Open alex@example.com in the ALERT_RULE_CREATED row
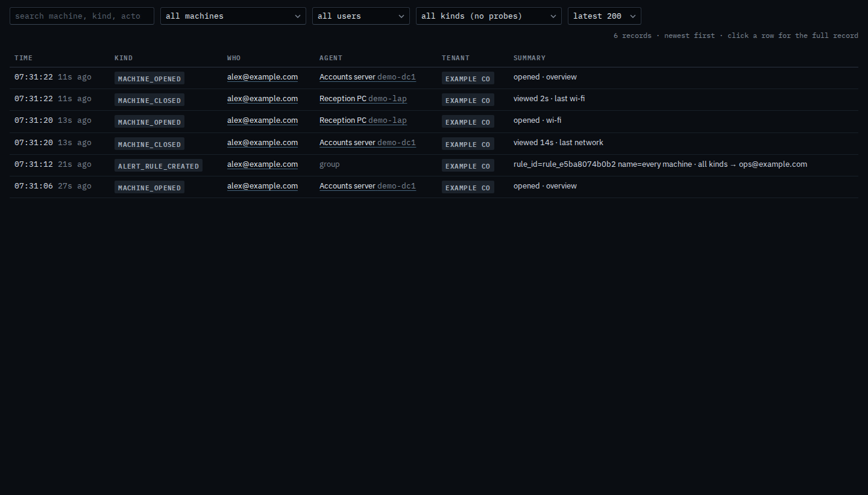 [262, 164]
